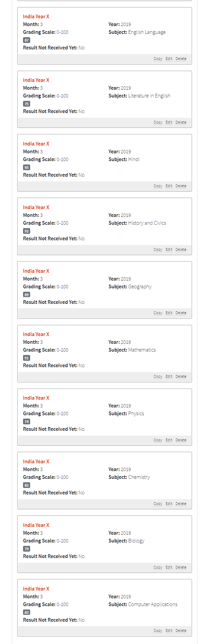This screenshot has height=644, width=211.
Task: Copy the History and Civics entry
Action: pyautogui.click(x=158, y=249)
